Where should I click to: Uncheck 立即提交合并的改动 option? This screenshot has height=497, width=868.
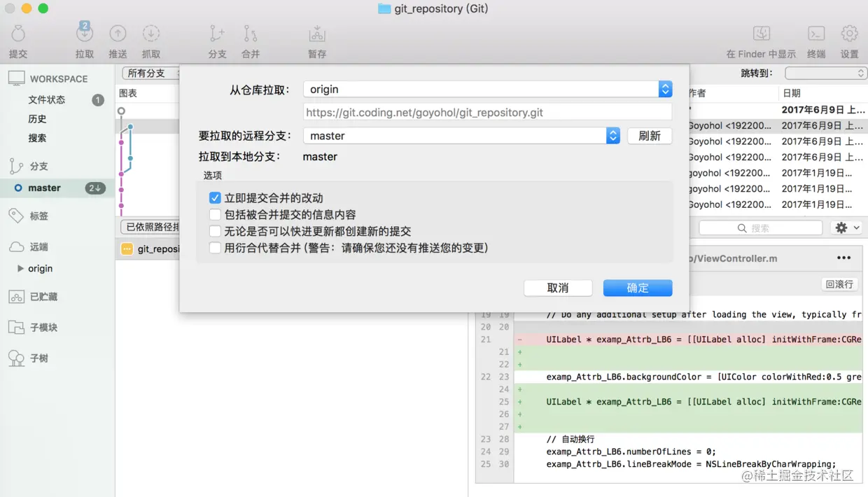pos(215,197)
